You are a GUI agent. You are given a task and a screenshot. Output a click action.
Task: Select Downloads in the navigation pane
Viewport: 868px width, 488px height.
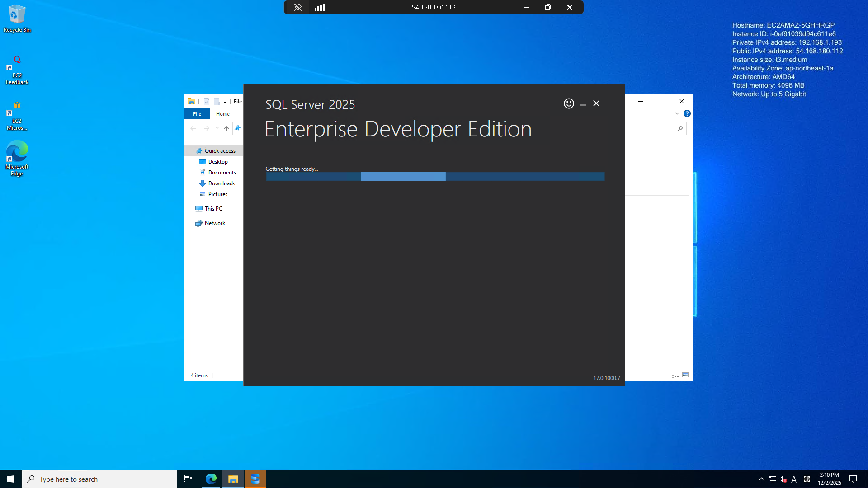coord(221,183)
